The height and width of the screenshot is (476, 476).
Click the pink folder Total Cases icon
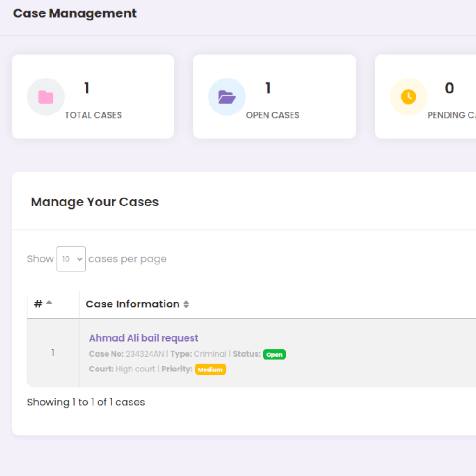pyautogui.click(x=46, y=97)
